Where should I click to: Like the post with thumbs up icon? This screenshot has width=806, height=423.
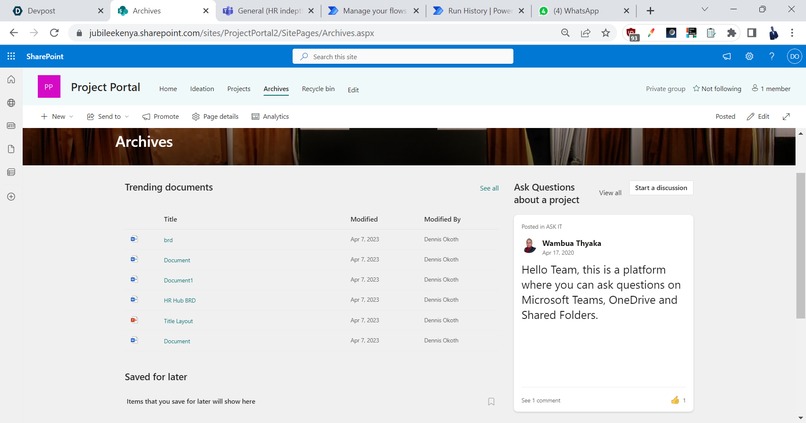(675, 400)
